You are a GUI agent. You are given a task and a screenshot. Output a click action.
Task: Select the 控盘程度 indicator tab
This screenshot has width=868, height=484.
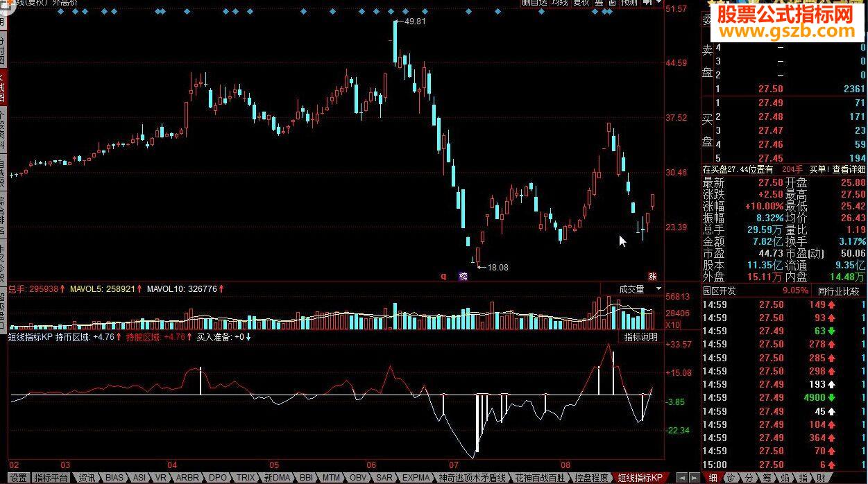click(x=592, y=478)
